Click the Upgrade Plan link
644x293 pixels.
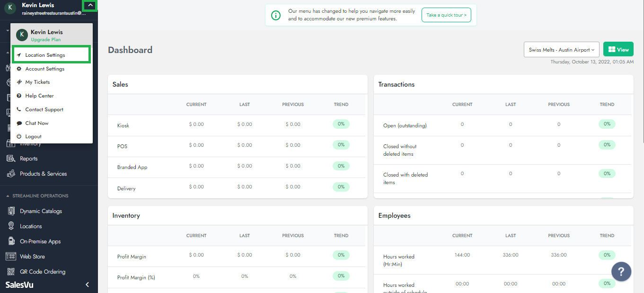coord(46,40)
